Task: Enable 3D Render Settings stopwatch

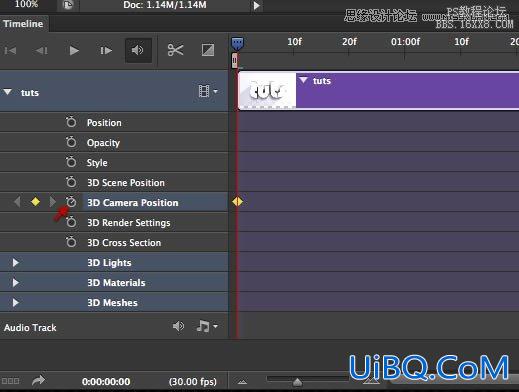Action: (x=71, y=222)
